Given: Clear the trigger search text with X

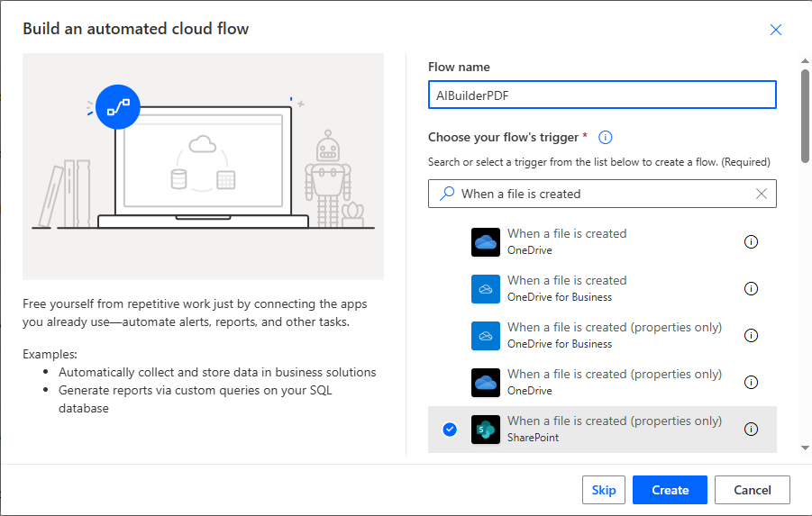Looking at the screenshot, I should 762,194.
